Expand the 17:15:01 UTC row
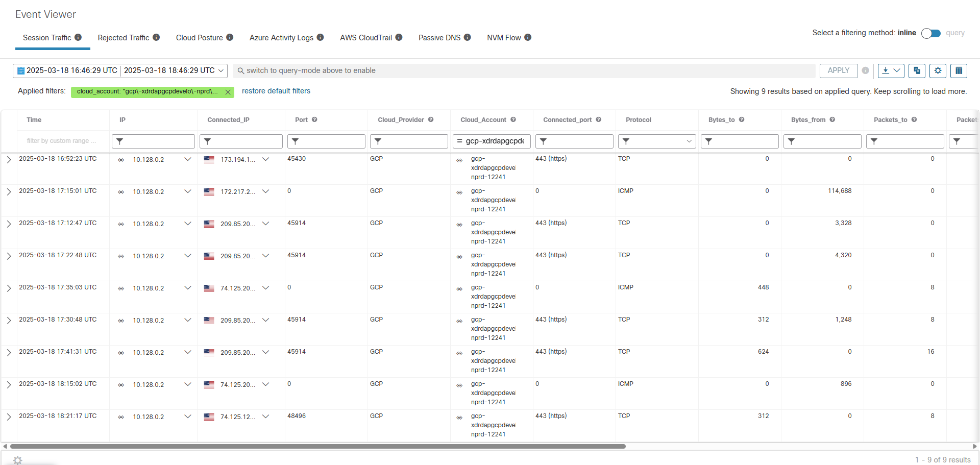 pos(9,192)
